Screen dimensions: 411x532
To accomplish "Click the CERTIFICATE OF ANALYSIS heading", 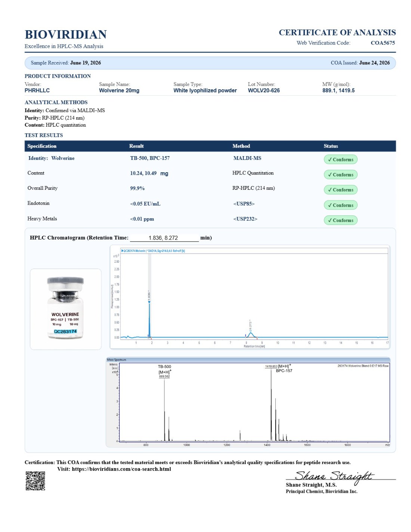I will coord(337,33).
